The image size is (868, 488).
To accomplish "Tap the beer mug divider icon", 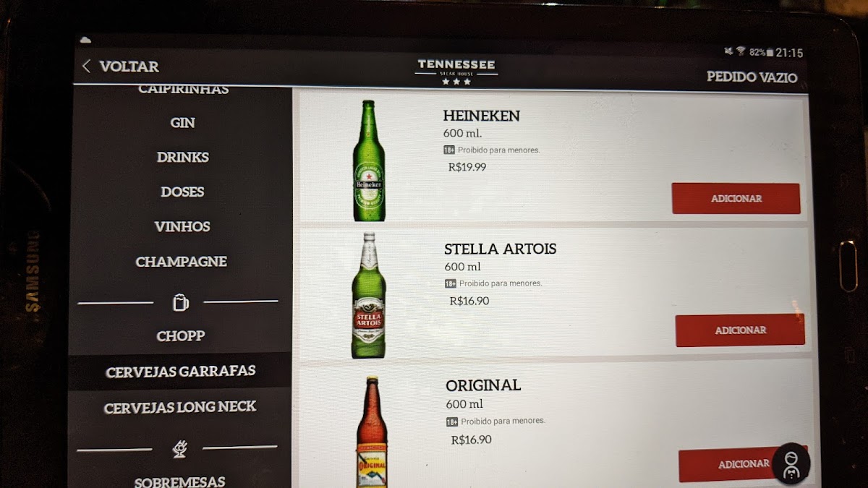I will (x=180, y=302).
